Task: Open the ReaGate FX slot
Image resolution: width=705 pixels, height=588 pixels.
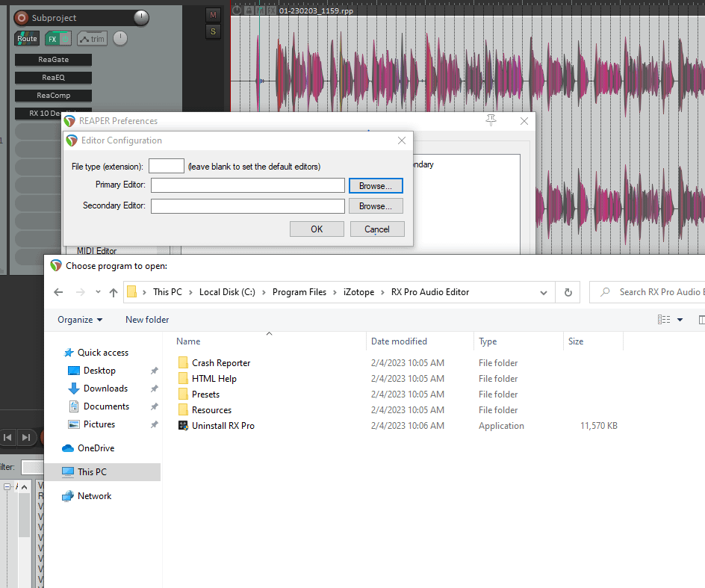Action: (53, 59)
